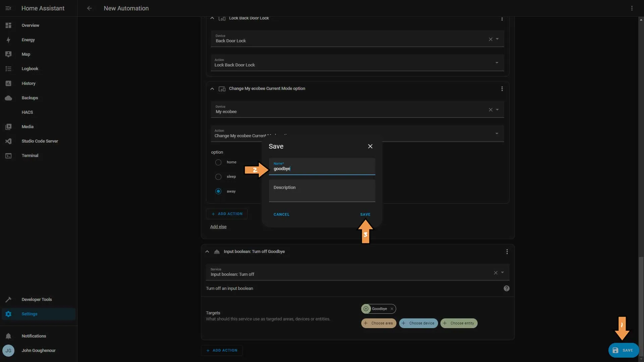Open Change My ecobee action overflow menu

pyautogui.click(x=502, y=89)
